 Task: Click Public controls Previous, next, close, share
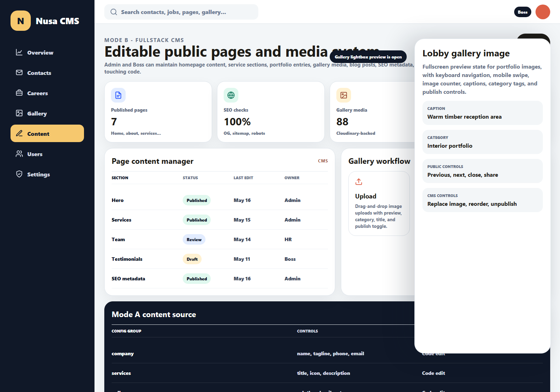point(482,171)
